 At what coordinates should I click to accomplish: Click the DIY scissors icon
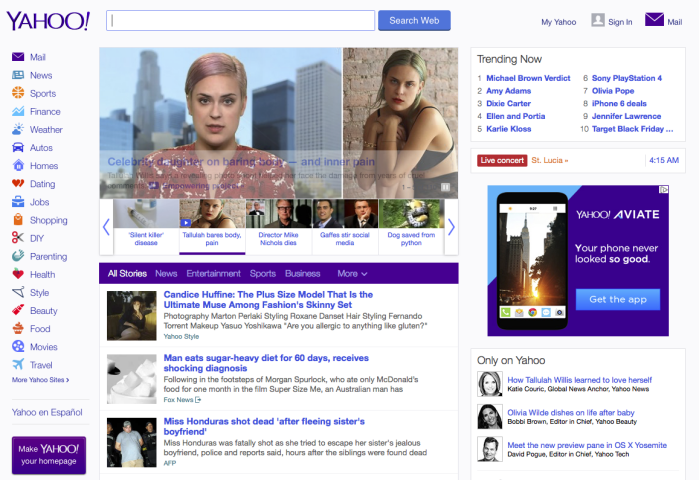(x=18, y=238)
